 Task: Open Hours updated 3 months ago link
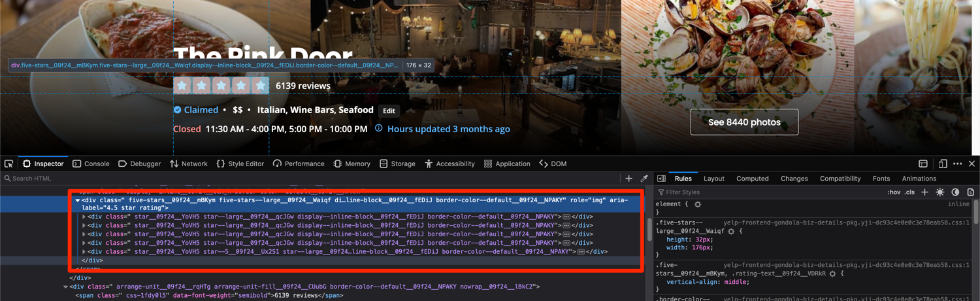[x=448, y=129]
